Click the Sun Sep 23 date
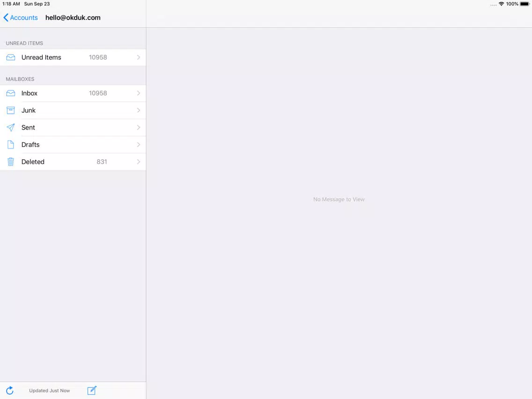Screen dimensions: 532x399 pyautogui.click(x=37, y=4)
